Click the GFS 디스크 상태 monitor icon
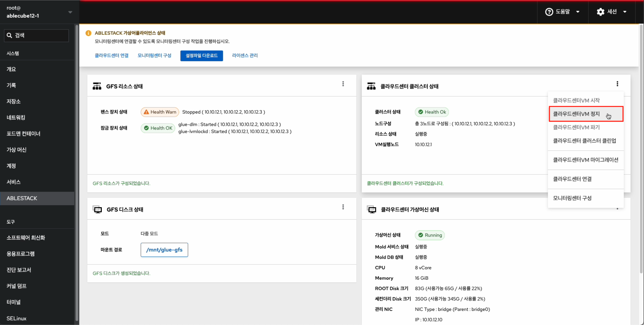The image size is (644, 325). point(97,210)
